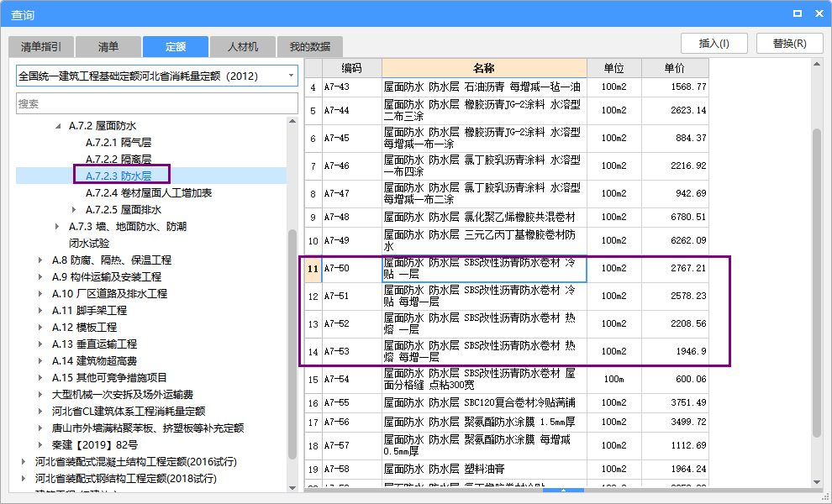The width and height of the screenshot is (832, 504).
Task: Expand the A.7.3 墙、地面防水、防潮 node
Action: [x=57, y=227]
